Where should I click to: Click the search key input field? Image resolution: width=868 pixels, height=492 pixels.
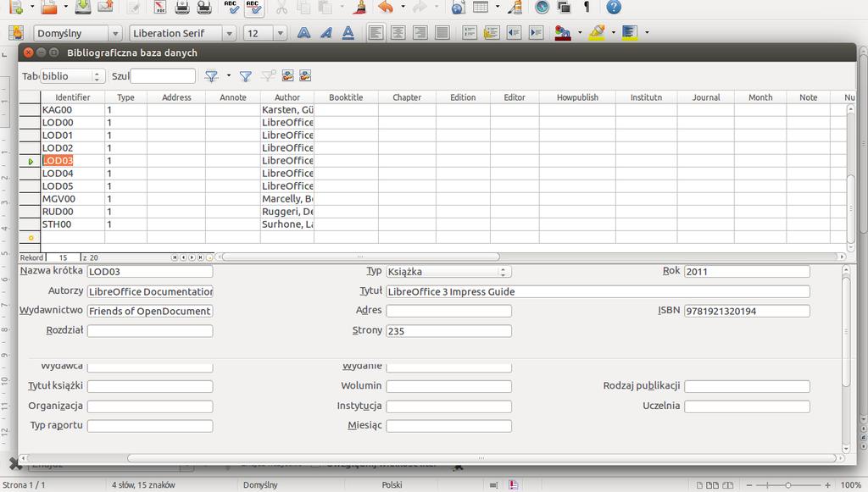(x=163, y=76)
